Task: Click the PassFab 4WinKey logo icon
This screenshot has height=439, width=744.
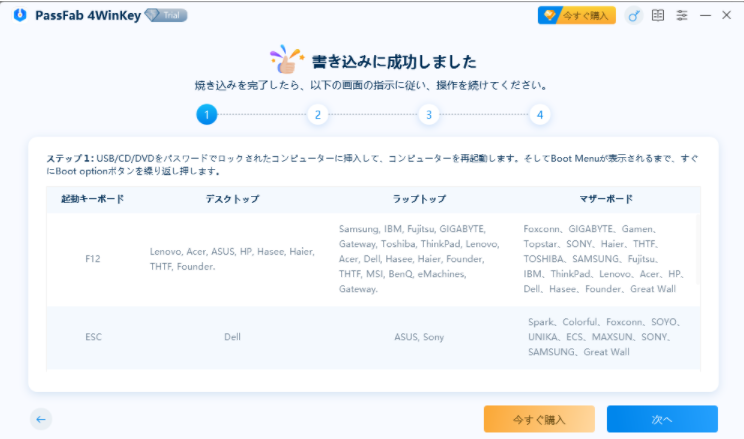Action: [20, 15]
